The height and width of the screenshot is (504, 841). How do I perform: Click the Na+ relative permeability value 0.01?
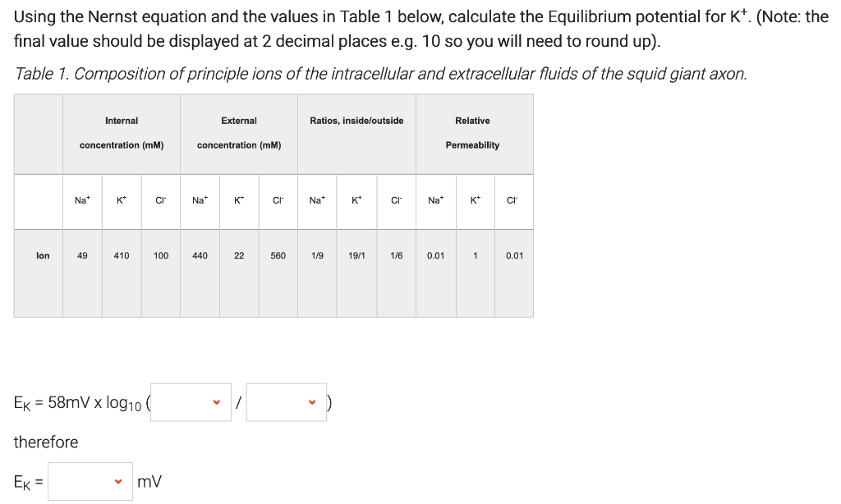coord(435,255)
